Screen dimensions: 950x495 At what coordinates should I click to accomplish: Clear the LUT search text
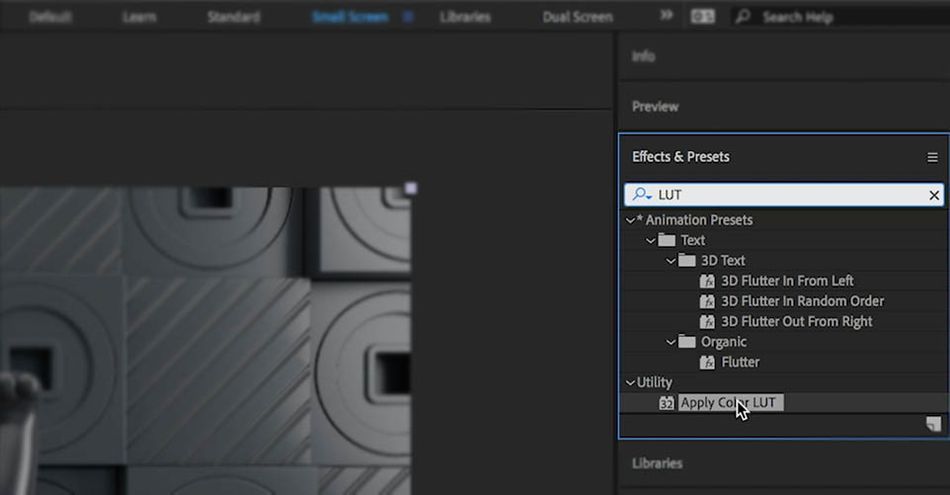tap(934, 195)
